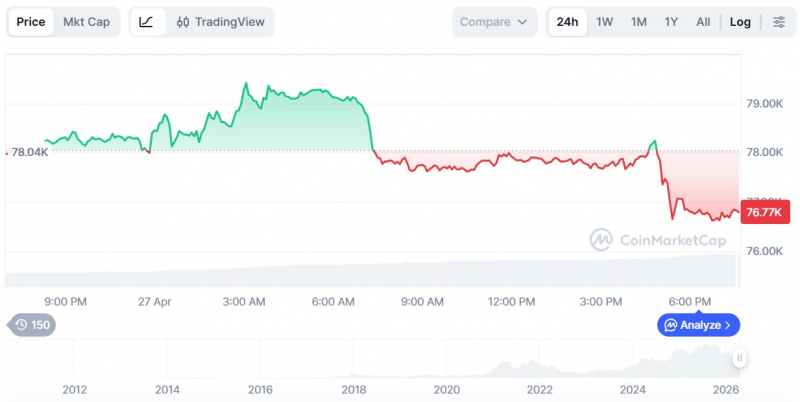Open the TradingView candlestick chart
The image size is (800, 402).
click(220, 22)
